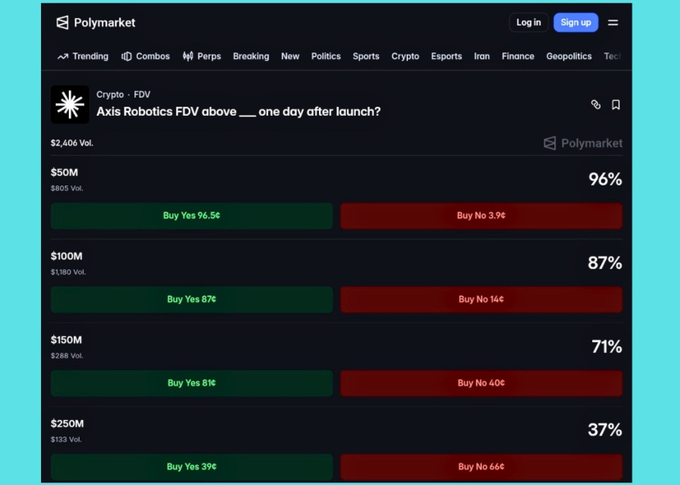Click the Log in button

tap(529, 23)
